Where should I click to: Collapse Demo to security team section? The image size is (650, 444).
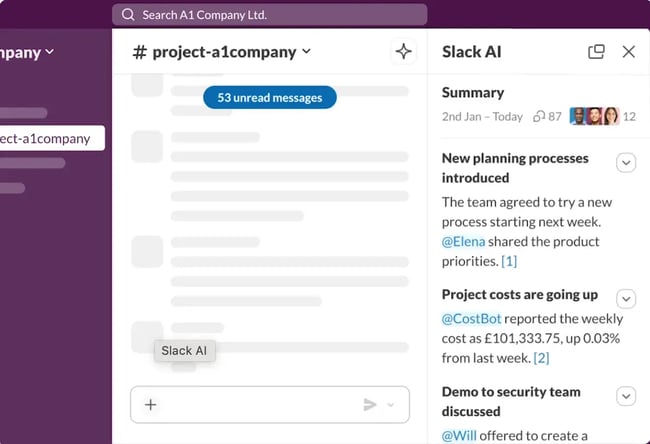coord(626,397)
